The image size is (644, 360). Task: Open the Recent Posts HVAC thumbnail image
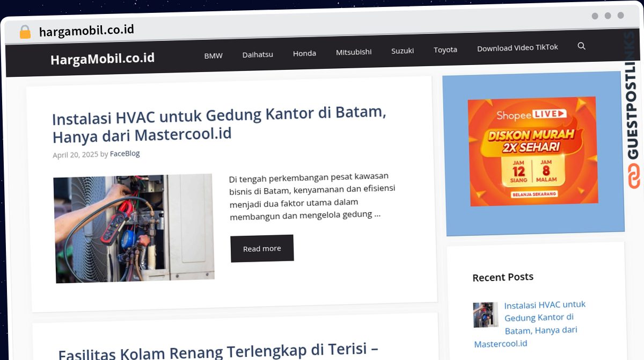pyautogui.click(x=486, y=315)
